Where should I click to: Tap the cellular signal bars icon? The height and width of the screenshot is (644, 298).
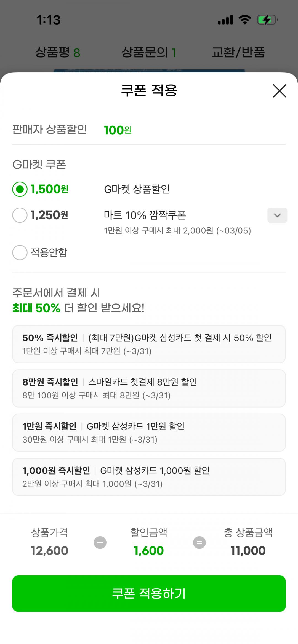pos(225,20)
